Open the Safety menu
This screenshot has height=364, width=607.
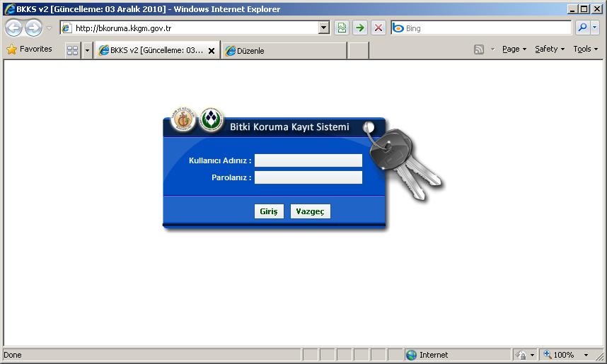pyautogui.click(x=549, y=49)
